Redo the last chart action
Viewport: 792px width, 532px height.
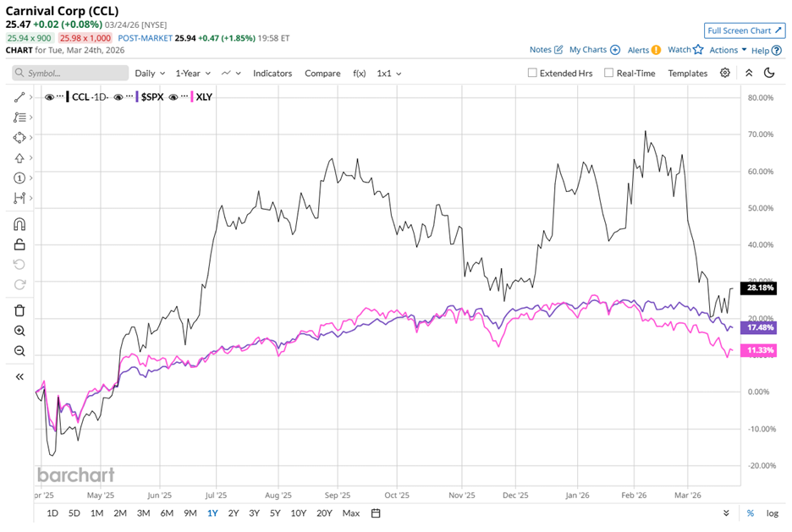click(19, 285)
